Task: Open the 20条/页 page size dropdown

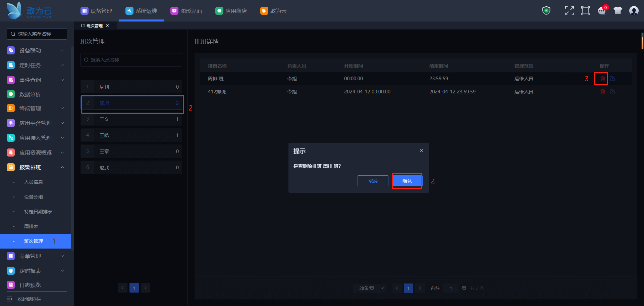Action: (x=371, y=288)
